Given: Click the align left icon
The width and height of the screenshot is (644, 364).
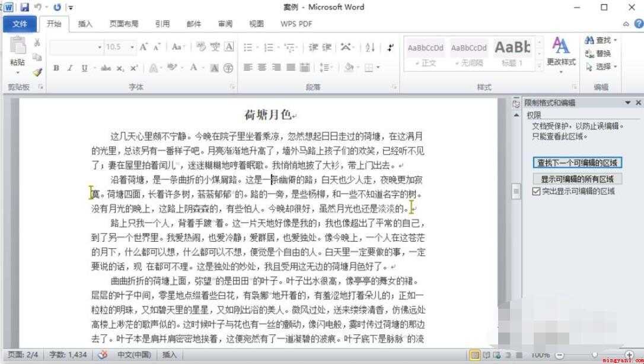Looking at the screenshot, I should tap(248, 67).
